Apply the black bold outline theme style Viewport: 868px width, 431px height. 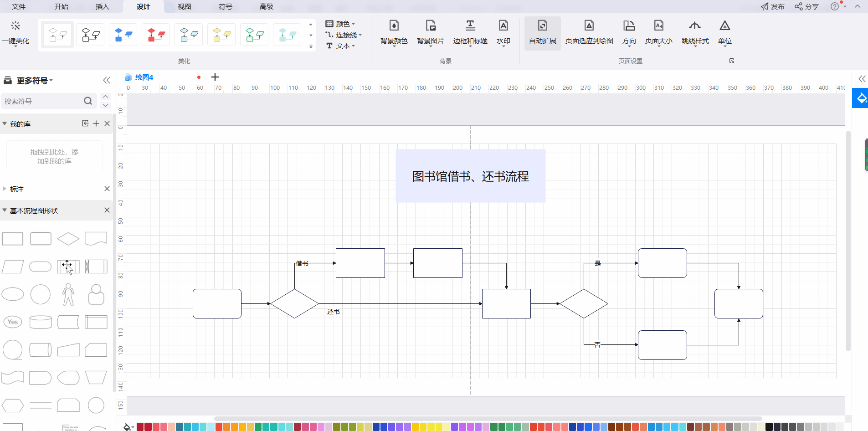[91, 35]
